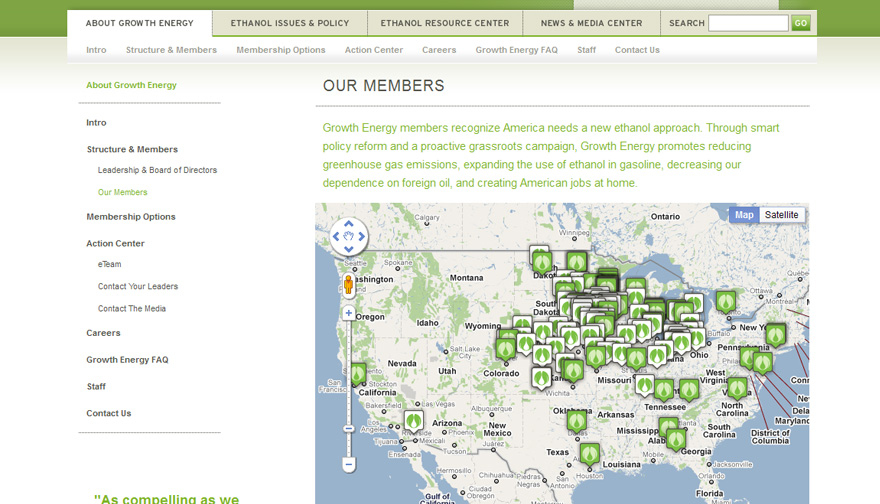Click the About Growth Energy sidebar heading
The image size is (880, 504).
[131, 85]
